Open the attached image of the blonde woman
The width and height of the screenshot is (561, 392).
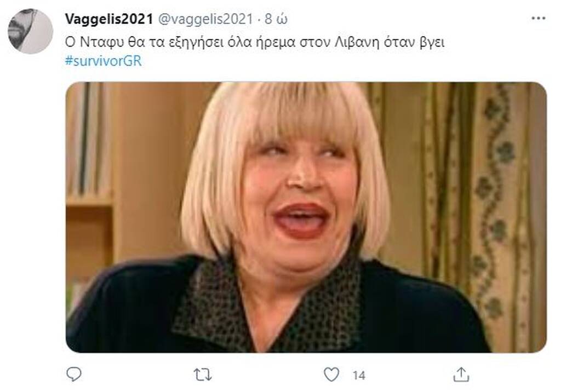click(306, 217)
